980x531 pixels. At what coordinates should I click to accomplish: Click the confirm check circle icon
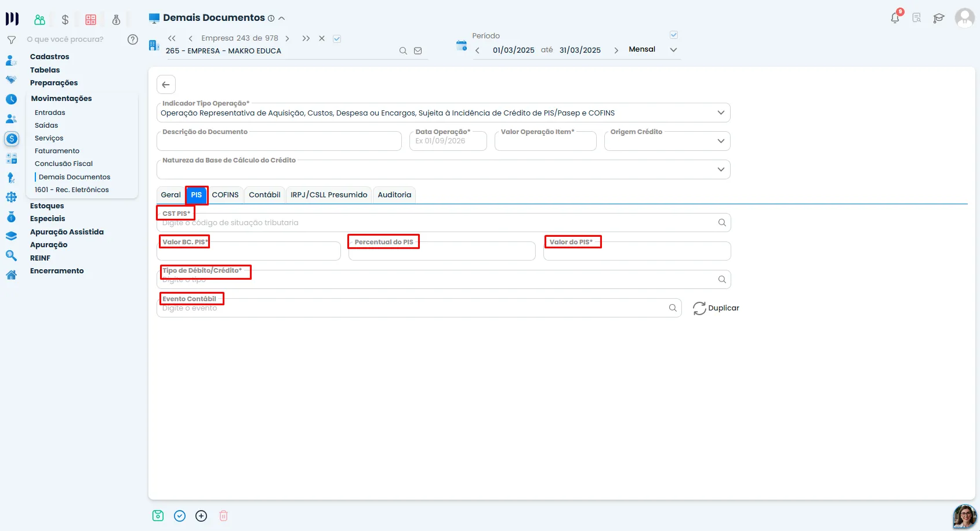[x=180, y=516]
